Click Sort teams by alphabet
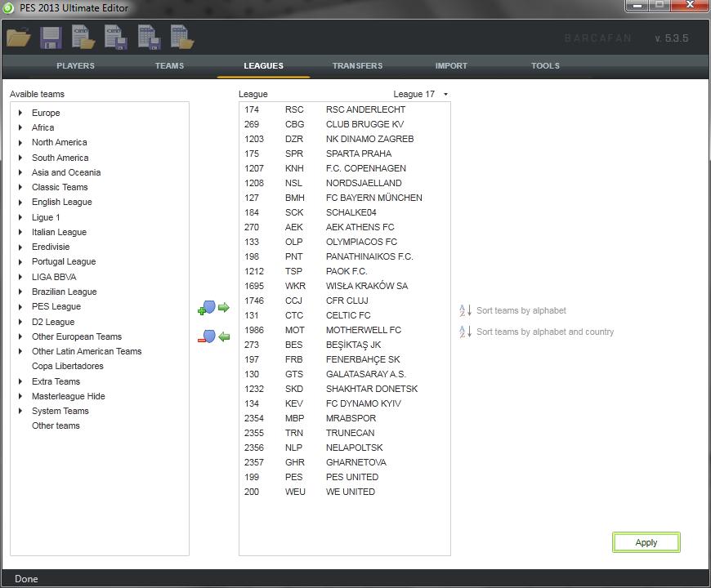Image resolution: width=711 pixels, height=588 pixels. tap(521, 310)
